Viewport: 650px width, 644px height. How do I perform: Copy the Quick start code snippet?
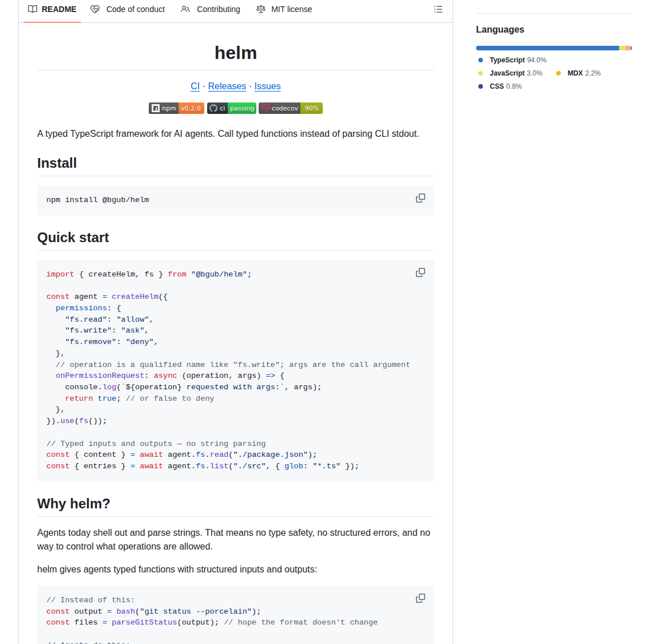pyautogui.click(x=421, y=272)
